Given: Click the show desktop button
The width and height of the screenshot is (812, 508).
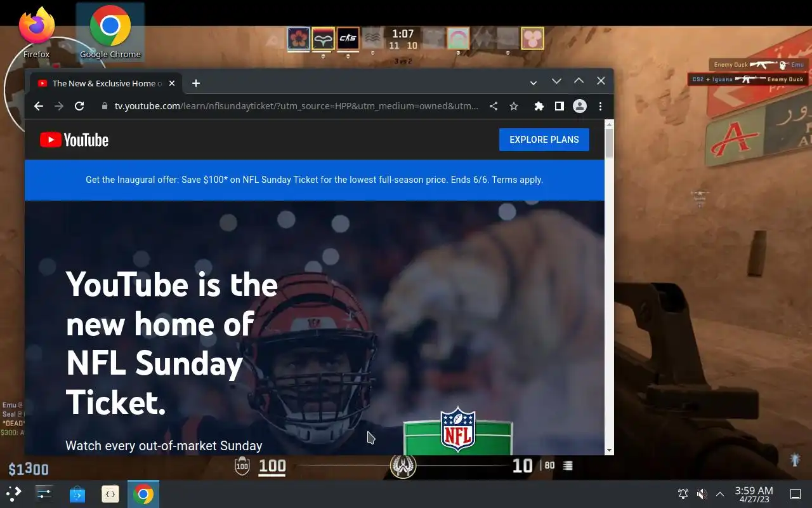Looking at the screenshot, I should click(x=795, y=494).
